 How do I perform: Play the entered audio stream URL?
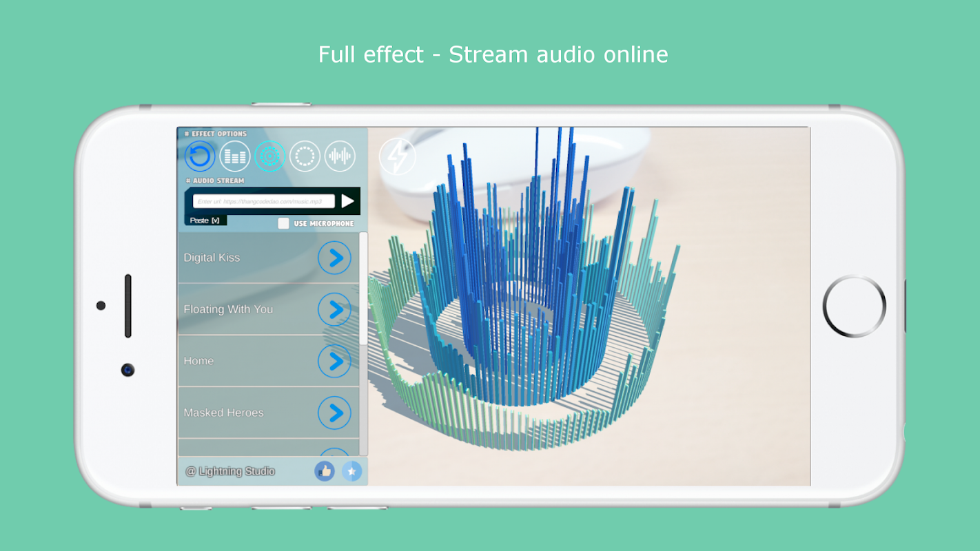(347, 201)
